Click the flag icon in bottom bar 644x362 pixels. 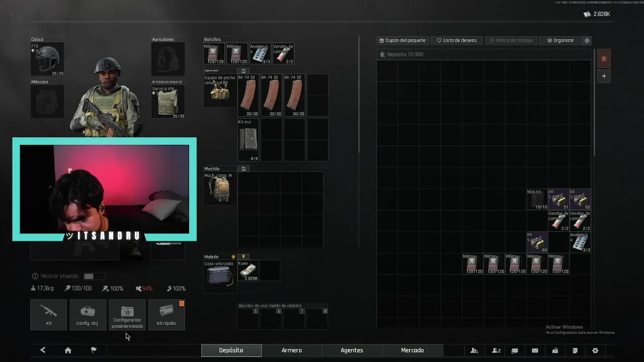tap(94, 350)
